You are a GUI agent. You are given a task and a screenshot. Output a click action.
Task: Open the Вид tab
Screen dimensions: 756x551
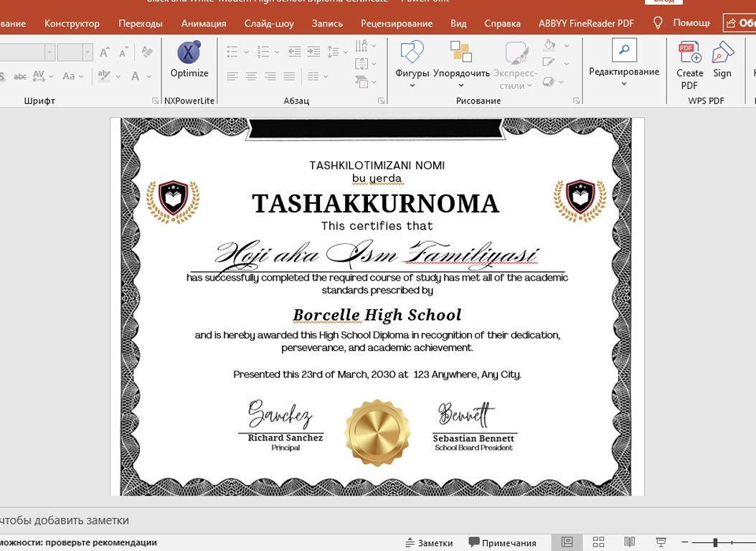458,23
